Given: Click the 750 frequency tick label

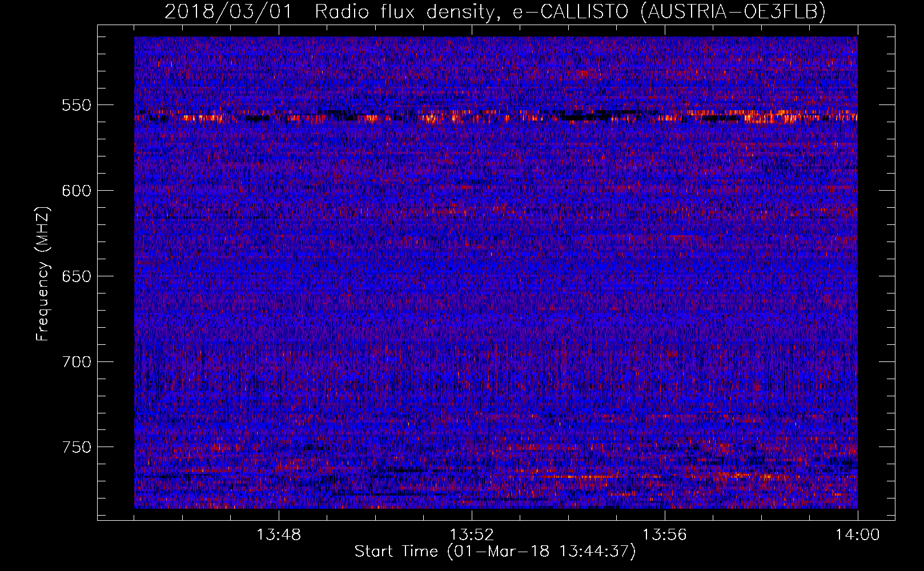Looking at the screenshot, I should tap(77, 447).
